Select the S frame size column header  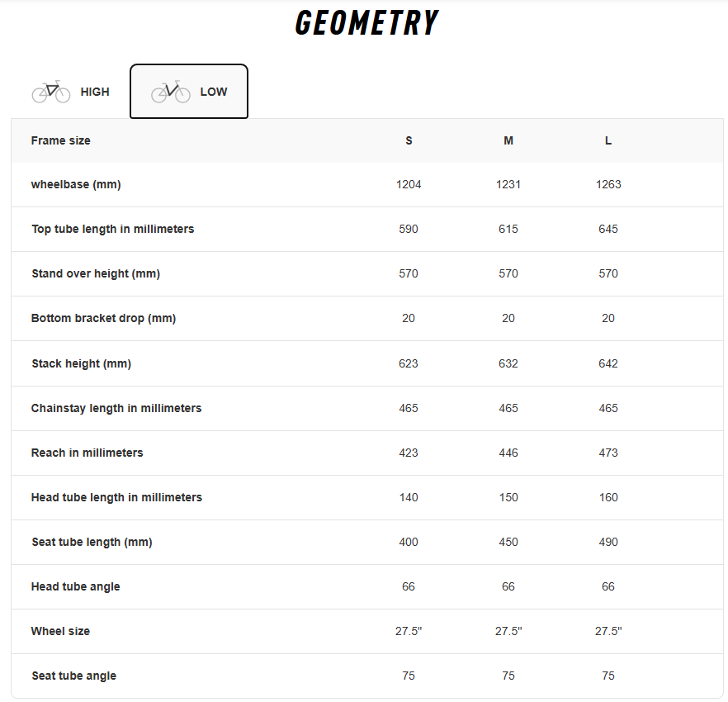409,140
